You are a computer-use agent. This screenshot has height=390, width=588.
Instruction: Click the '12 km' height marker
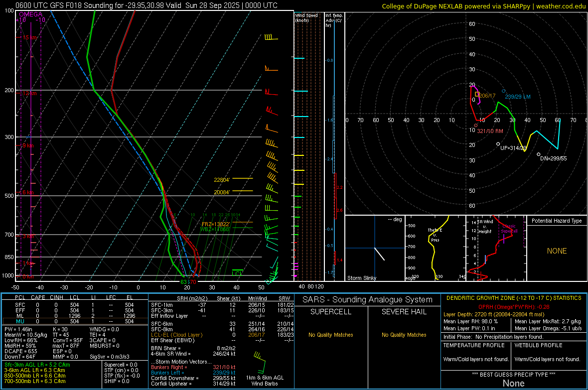(29, 93)
